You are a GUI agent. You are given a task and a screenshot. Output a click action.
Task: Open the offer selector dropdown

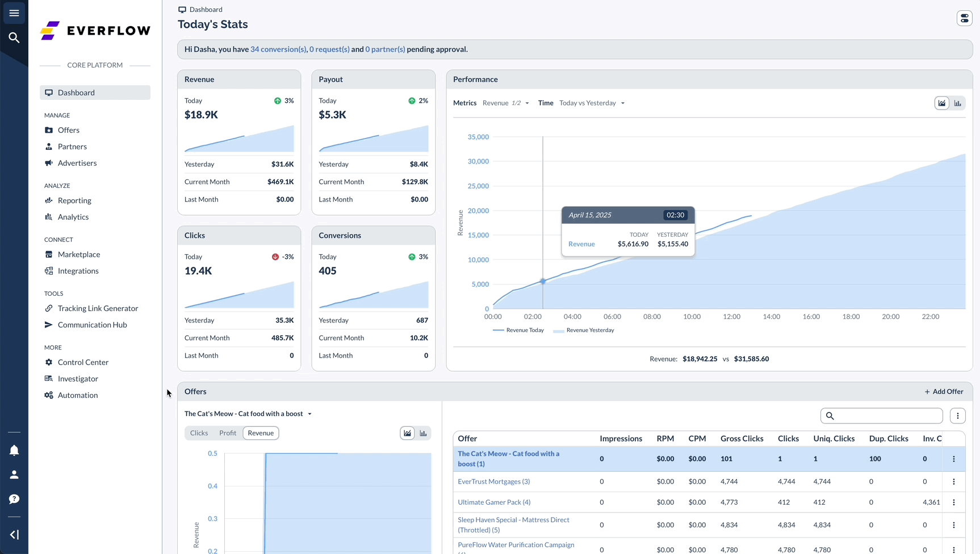pos(248,414)
